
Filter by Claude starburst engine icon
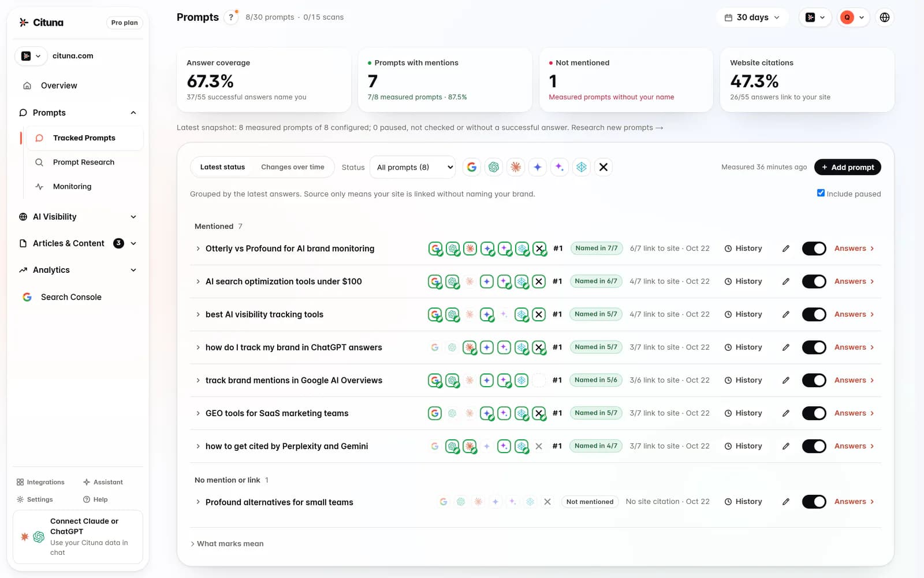click(516, 167)
